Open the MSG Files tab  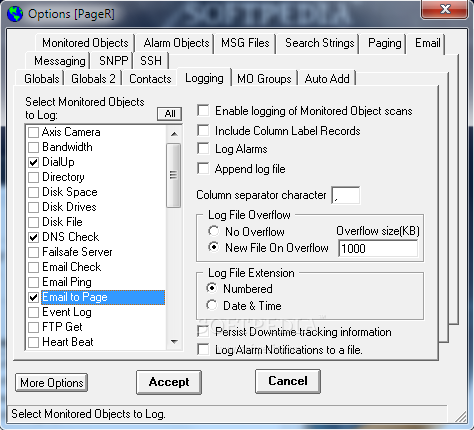(245, 43)
